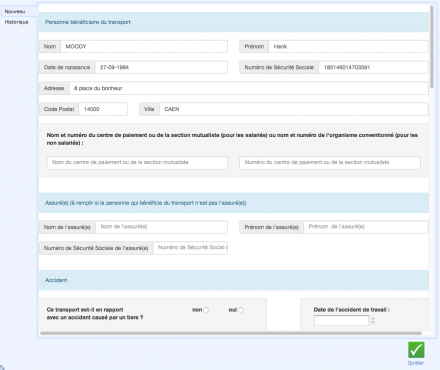Switch to the Historique tab
The image size is (440, 370).
pos(16,22)
